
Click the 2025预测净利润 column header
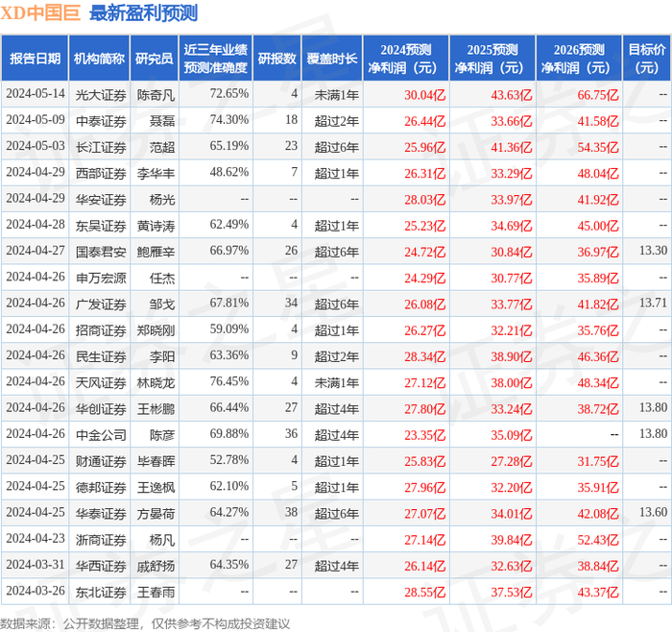coord(492,59)
